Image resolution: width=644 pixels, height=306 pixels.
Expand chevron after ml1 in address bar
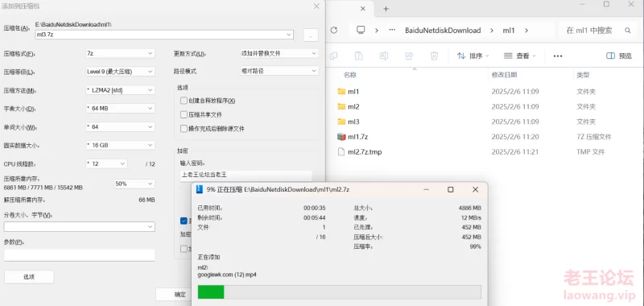(x=526, y=31)
